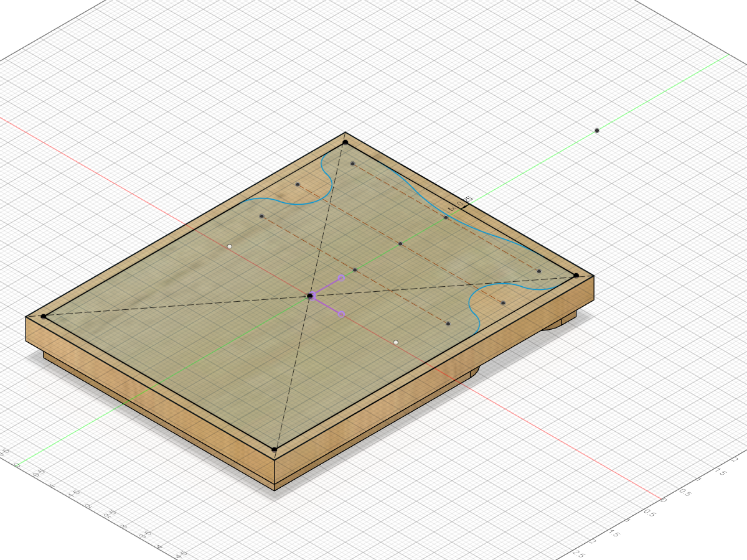Select the isolated sketch point outside the board
Screen dimensions: 747x560
[596, 131]
